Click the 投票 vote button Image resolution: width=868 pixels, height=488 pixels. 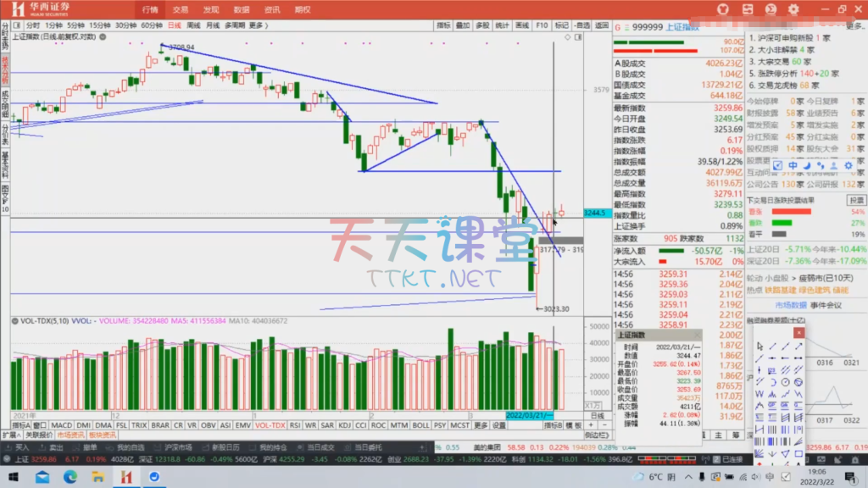(x=857, y=200)
